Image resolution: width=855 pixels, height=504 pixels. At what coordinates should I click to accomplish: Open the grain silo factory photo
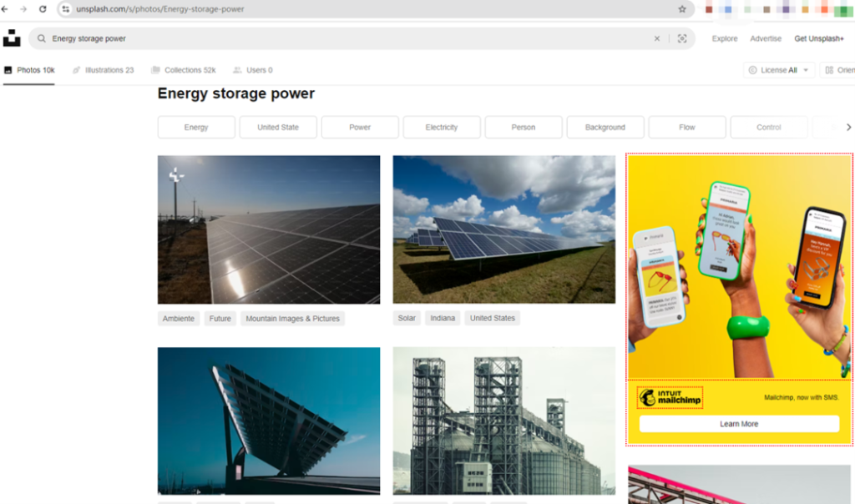(503, 421)
